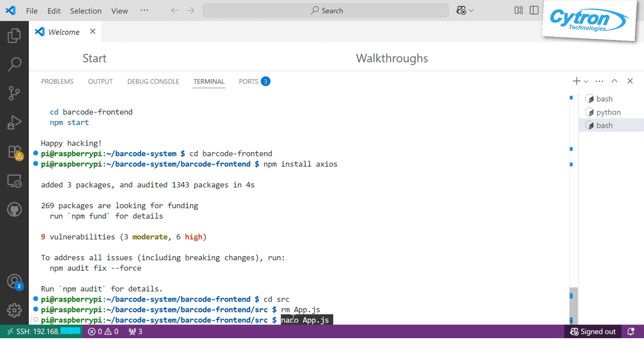Image resolution: width=644 pixels, height=362 pixels.
Task: Click the notifications bell in status bar
Action: coord(631,331)
